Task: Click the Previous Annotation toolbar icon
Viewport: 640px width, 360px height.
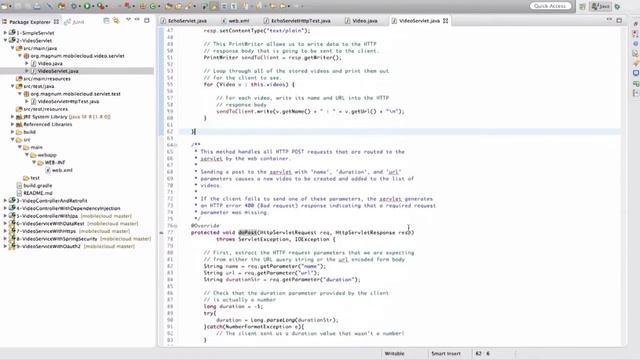Action: (x=259, y=6)
